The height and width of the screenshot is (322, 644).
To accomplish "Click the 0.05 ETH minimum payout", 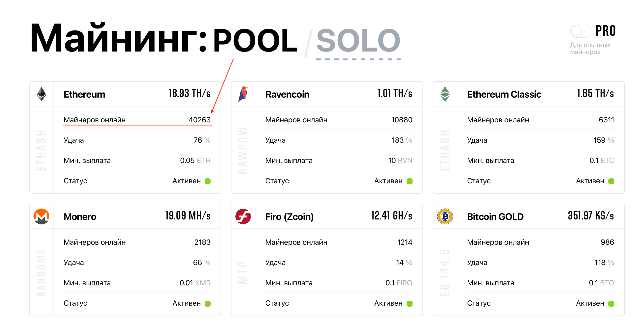I will pos(195,161).
